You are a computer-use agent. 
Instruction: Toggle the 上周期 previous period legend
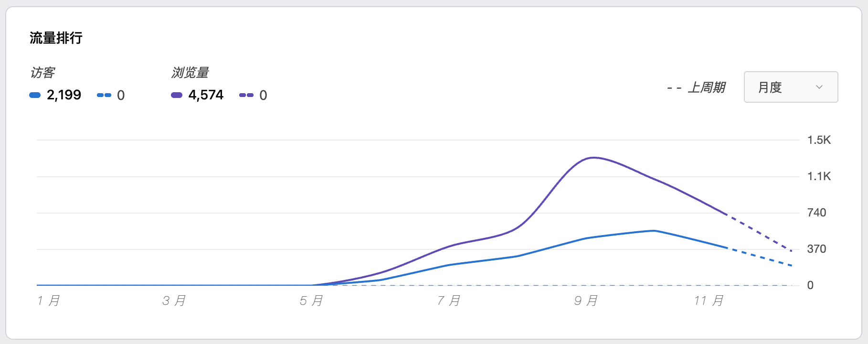696,87
